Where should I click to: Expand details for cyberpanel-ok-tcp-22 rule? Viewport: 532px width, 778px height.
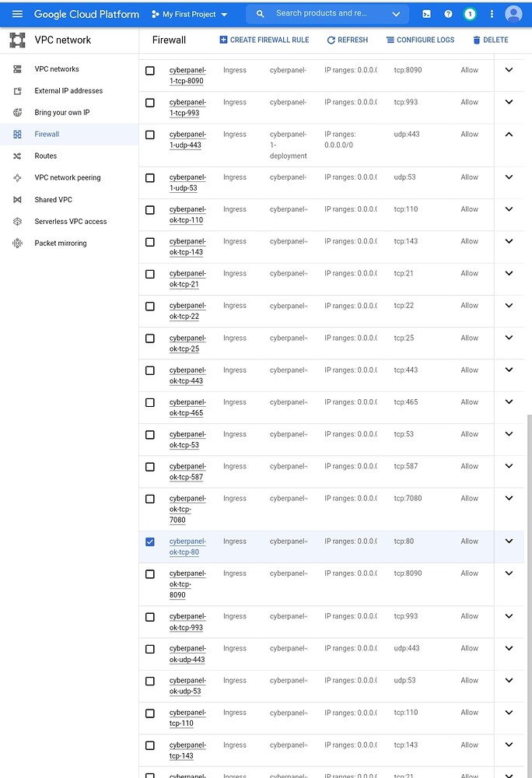(x=511, y=305)
